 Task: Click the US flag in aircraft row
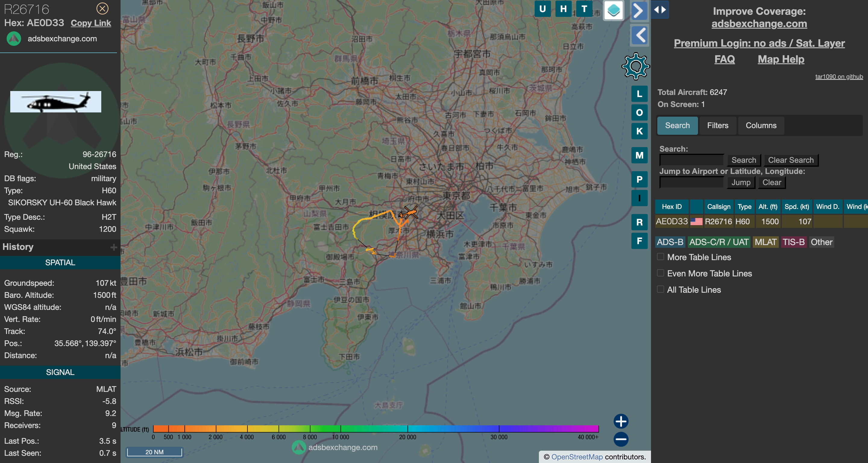point(696,221)
